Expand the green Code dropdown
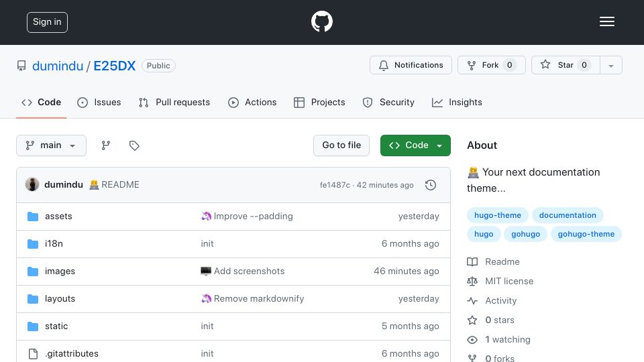 click(x=415, y=145)
